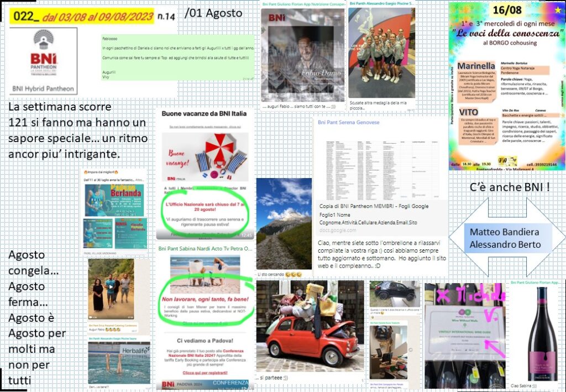Click 'Bni Panth Alessandro Esegio Piscine S...' header top
The image size is (566, 392).
pos(381,4)
